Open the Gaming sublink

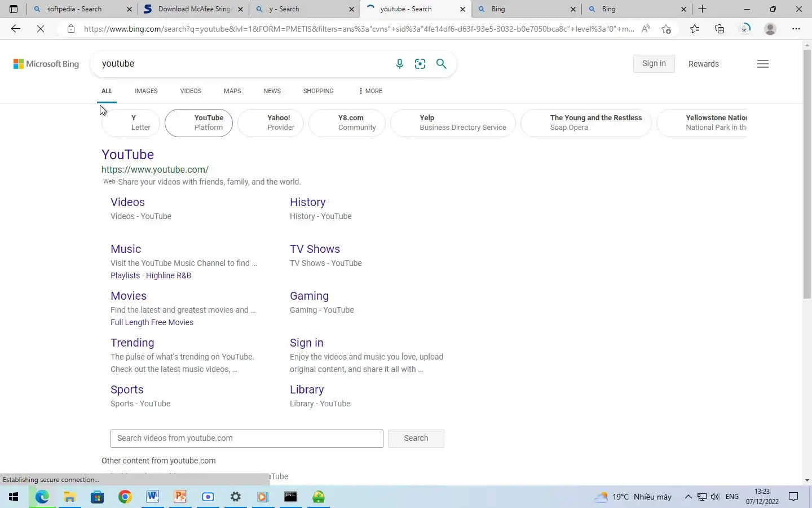point(309,296)
